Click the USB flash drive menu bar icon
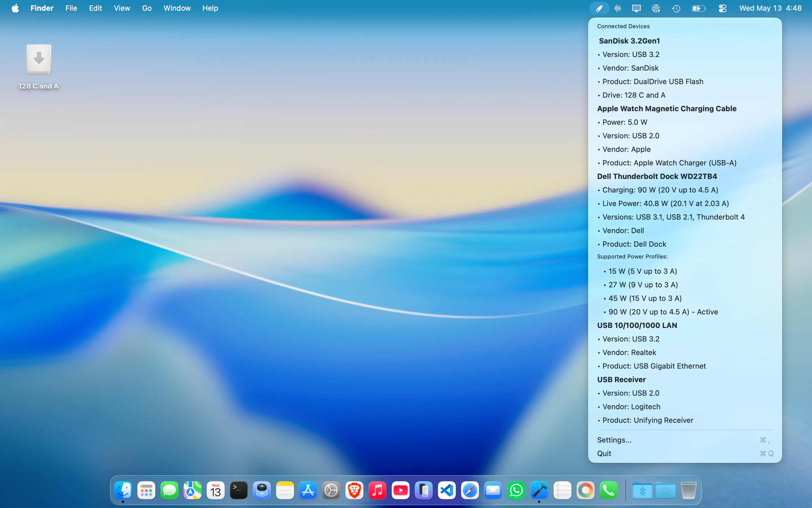The height and width of the screenshot is (508, 812). [x=599, y=8]
